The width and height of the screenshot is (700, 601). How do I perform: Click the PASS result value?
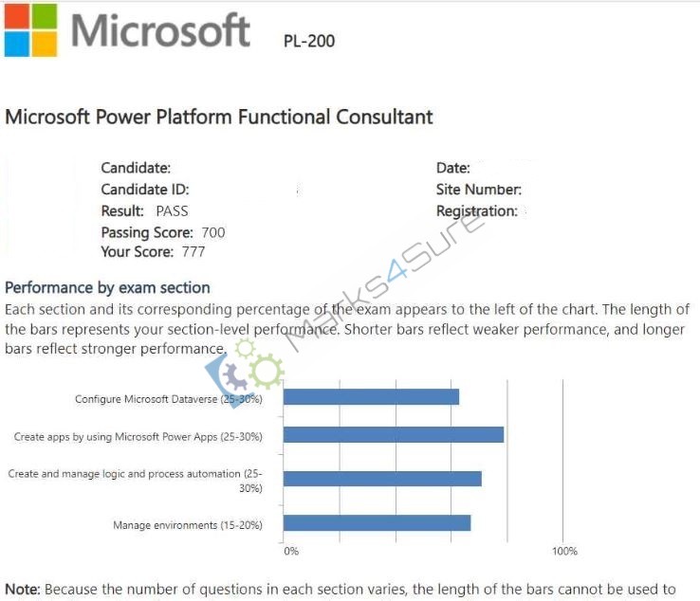click(172, 211)
